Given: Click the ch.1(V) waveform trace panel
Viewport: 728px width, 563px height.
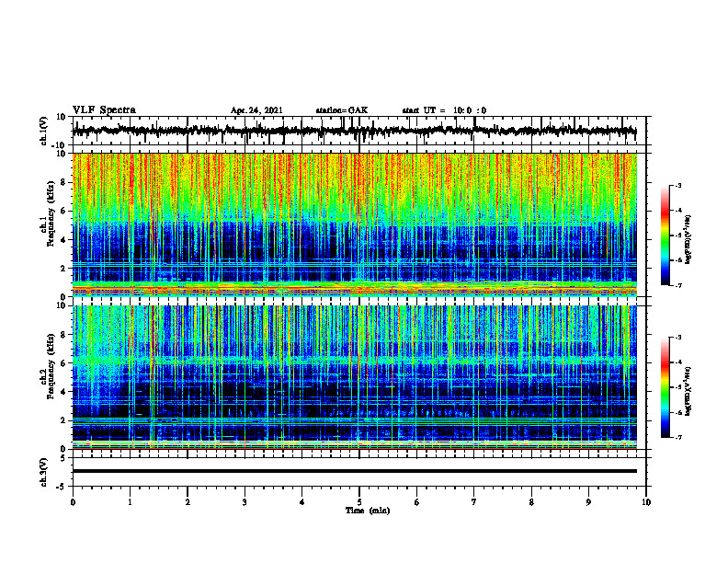Looking at the screenshot, I should click(x=359, y=131).
